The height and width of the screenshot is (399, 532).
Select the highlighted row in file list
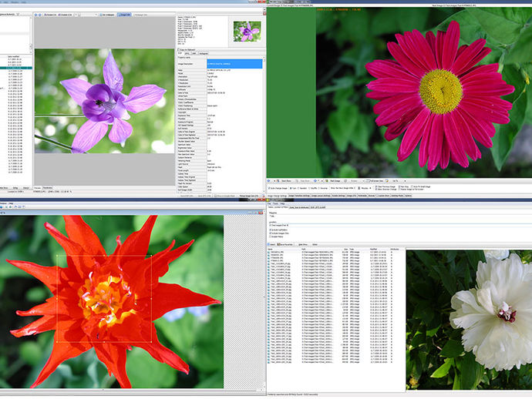coord(16,68)
